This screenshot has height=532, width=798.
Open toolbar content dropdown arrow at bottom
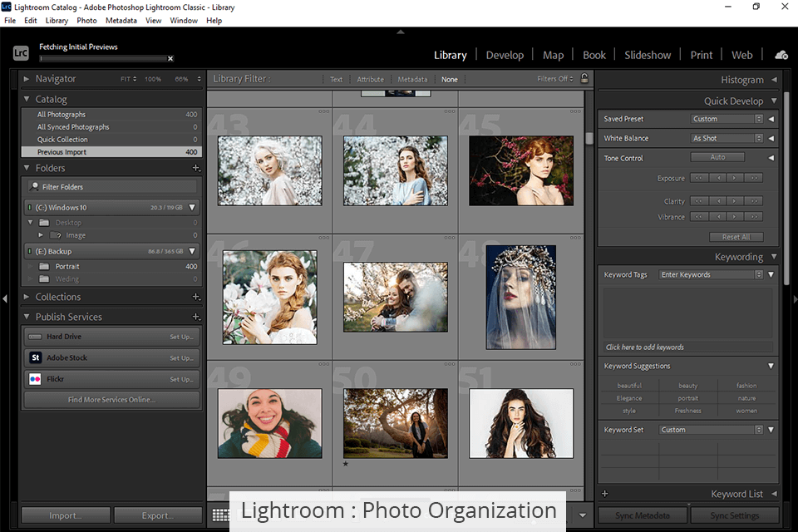coord(583,515)
